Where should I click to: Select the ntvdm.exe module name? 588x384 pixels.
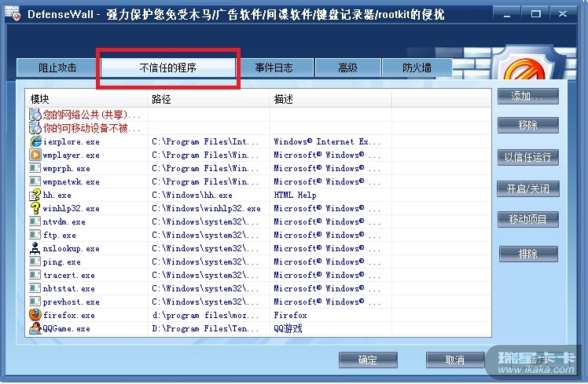pos(64,221)
